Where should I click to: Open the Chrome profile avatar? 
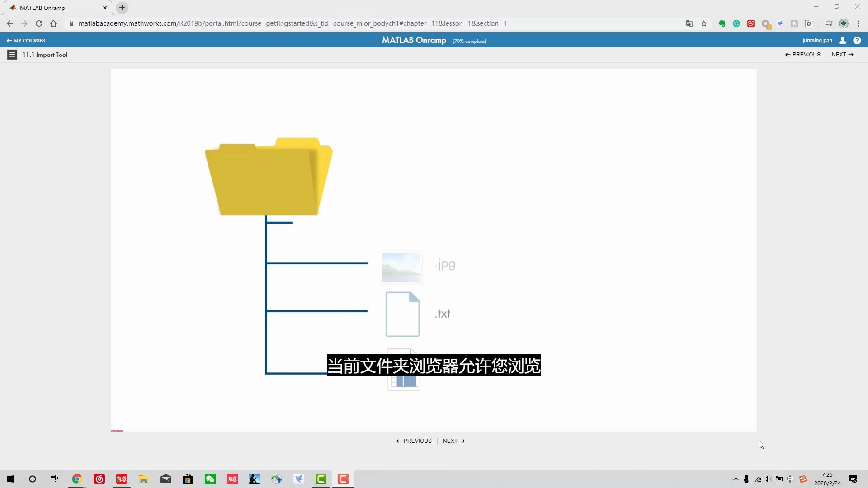pos(844,23)
